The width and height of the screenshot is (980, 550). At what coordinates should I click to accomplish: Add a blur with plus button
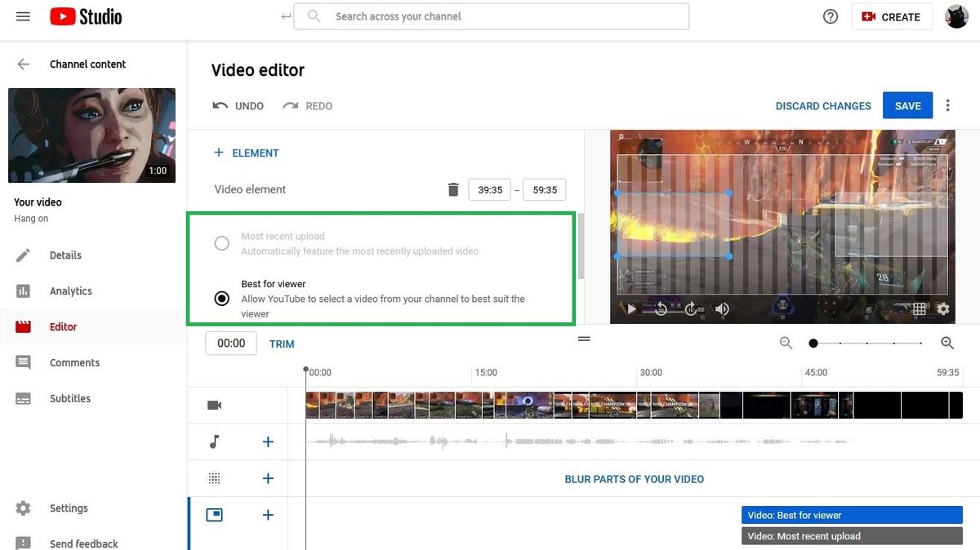point(268,478)
